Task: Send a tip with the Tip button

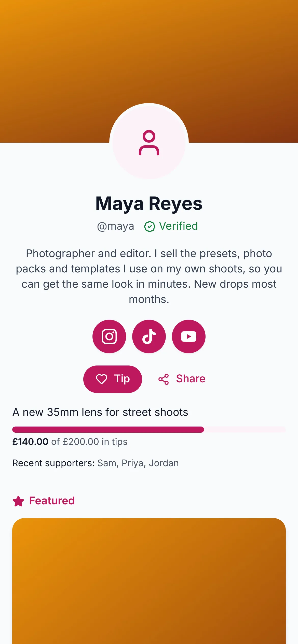Action: pyautogui.click(x=113, y=379)
